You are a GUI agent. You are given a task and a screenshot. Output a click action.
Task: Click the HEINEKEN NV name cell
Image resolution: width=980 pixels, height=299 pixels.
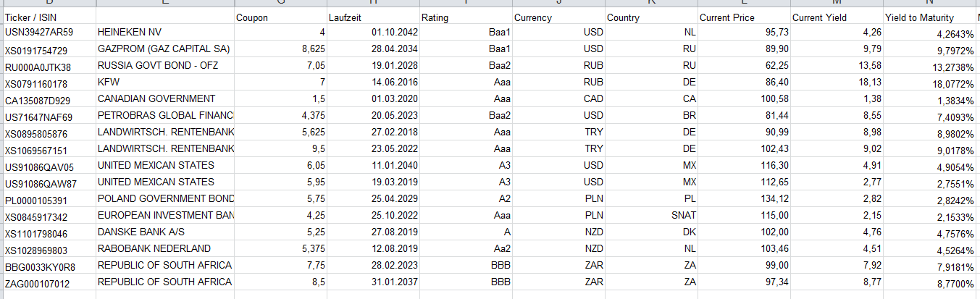pyautogui.click(x=164, y=33)
